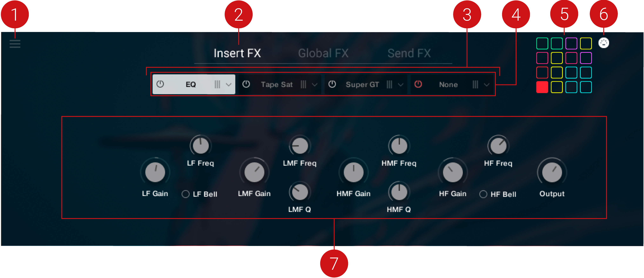
Task: Toggle the Super GT power icon
Action: point(332,84)
